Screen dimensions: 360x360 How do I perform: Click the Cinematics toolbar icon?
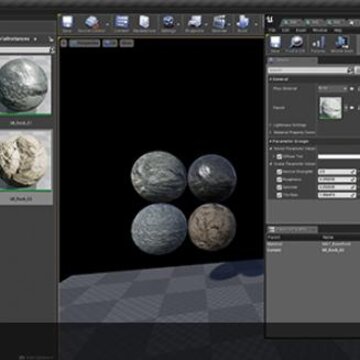pyautogui.click(x=219, y=22)
